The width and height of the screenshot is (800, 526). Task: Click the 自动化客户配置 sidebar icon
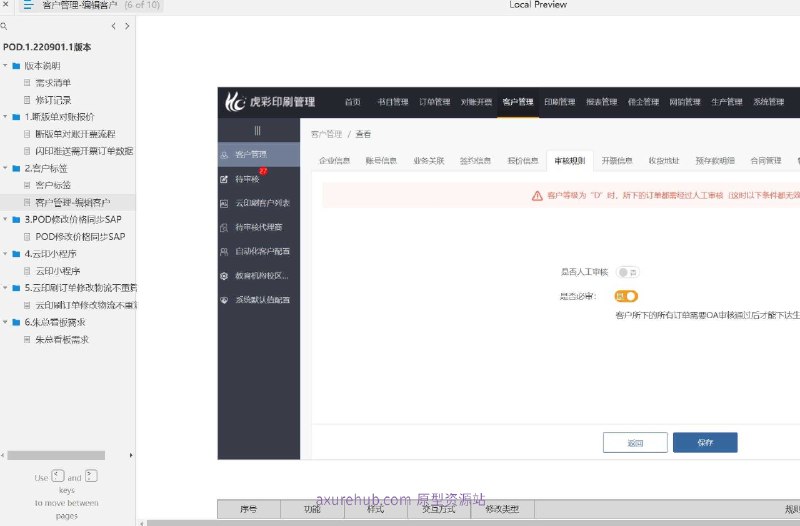click(224, 252)
